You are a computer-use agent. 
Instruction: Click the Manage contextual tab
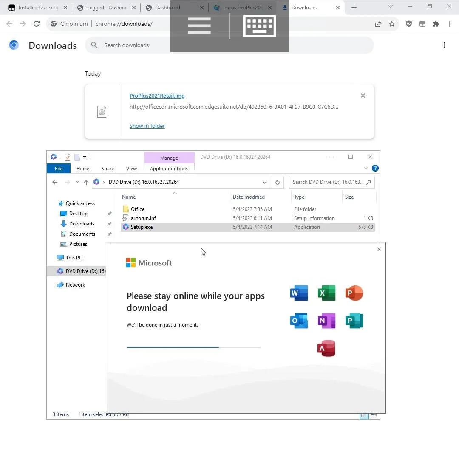click(169, 158)
